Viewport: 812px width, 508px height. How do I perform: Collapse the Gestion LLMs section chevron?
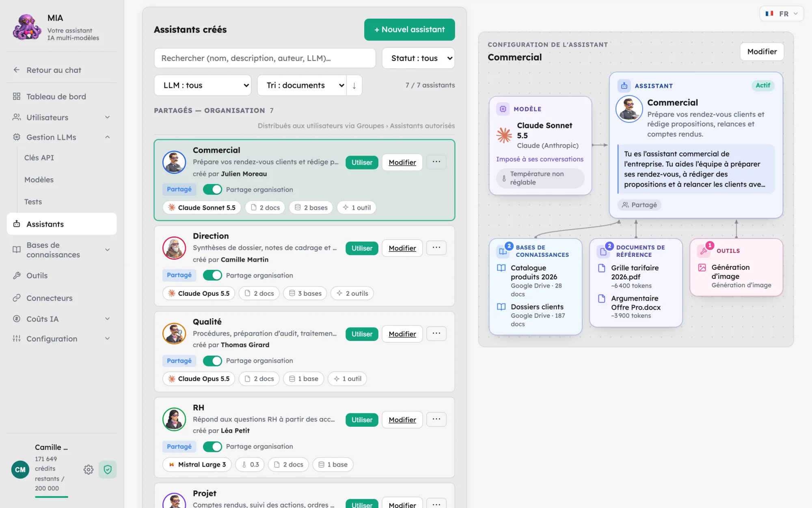pyautogui.click(x=108, y=137)
